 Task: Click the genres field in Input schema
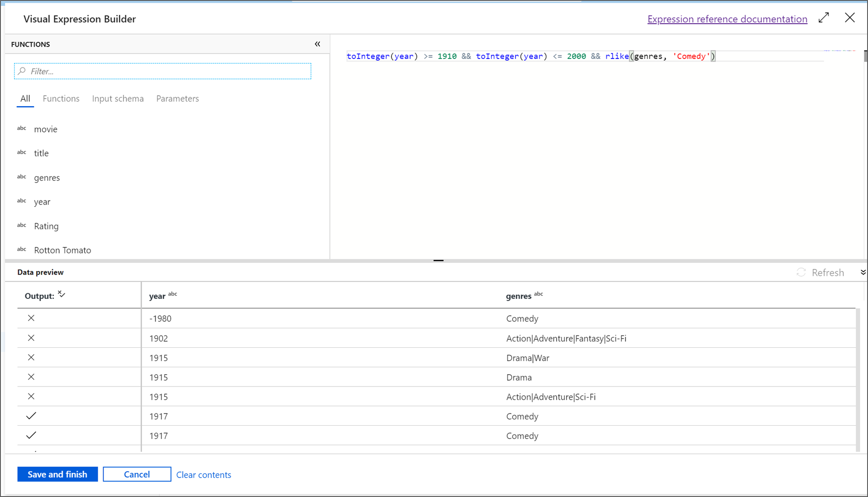click(47, 177)
